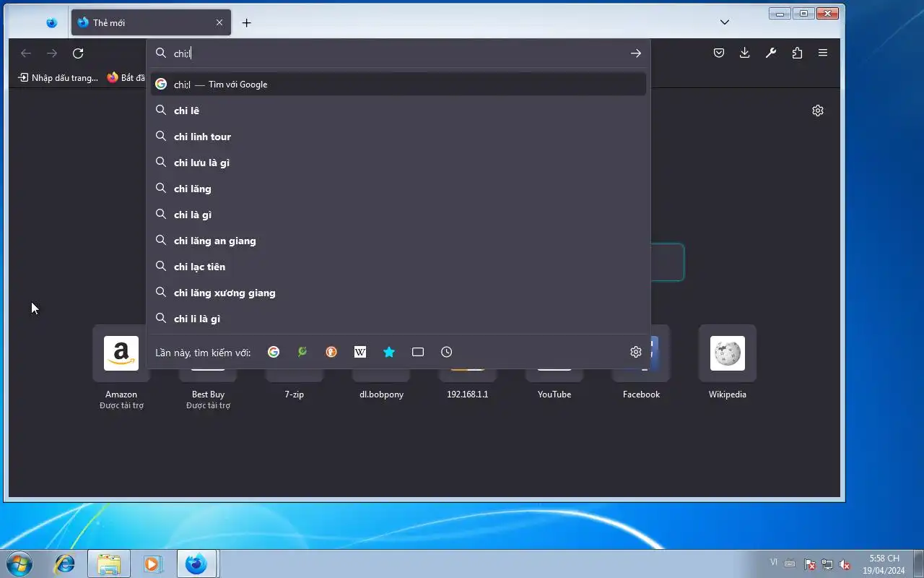Open the wrench developer tools icon

coord(771,53)
